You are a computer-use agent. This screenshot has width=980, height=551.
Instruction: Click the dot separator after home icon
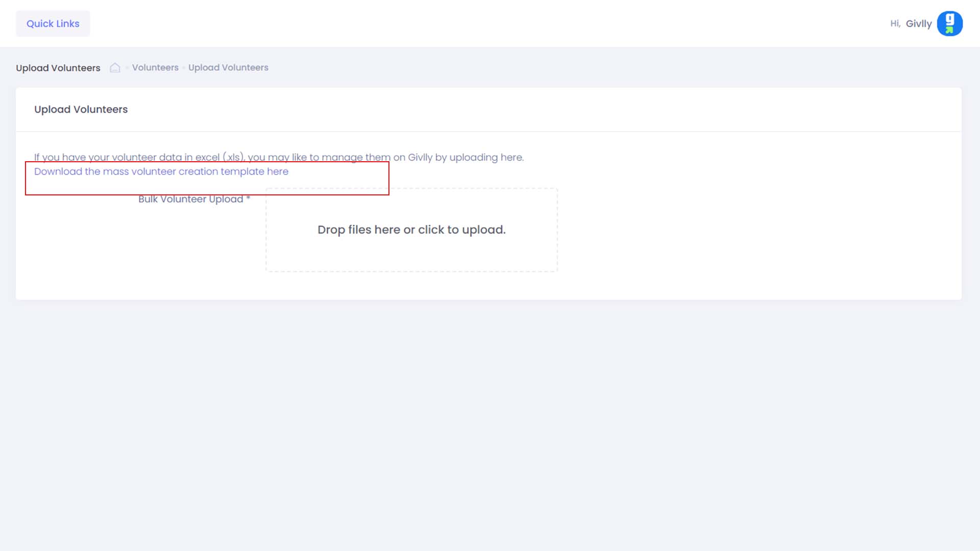click(127, 68)
